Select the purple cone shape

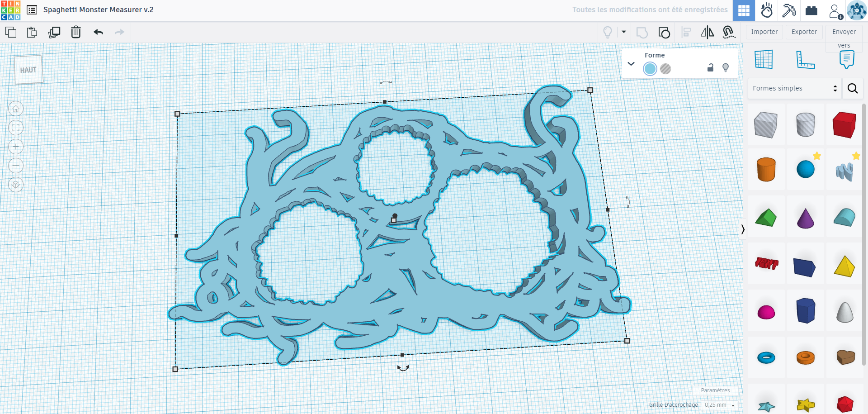(805, 218)
